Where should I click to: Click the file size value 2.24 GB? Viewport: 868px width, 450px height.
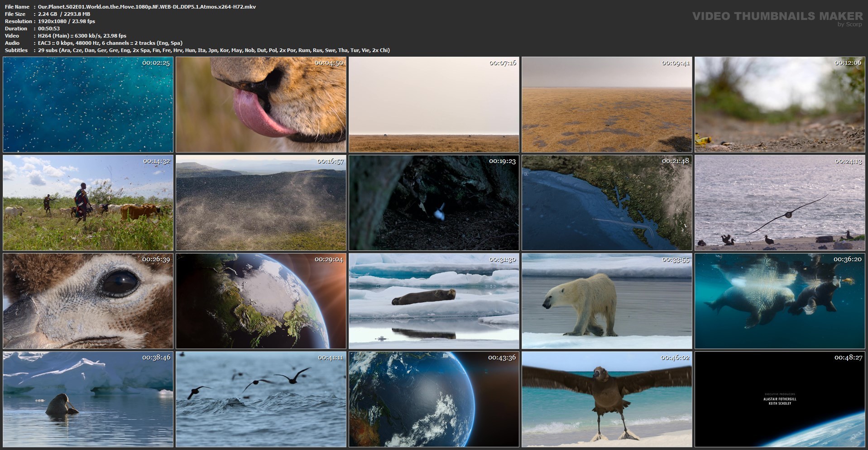[x=64, y=14]
